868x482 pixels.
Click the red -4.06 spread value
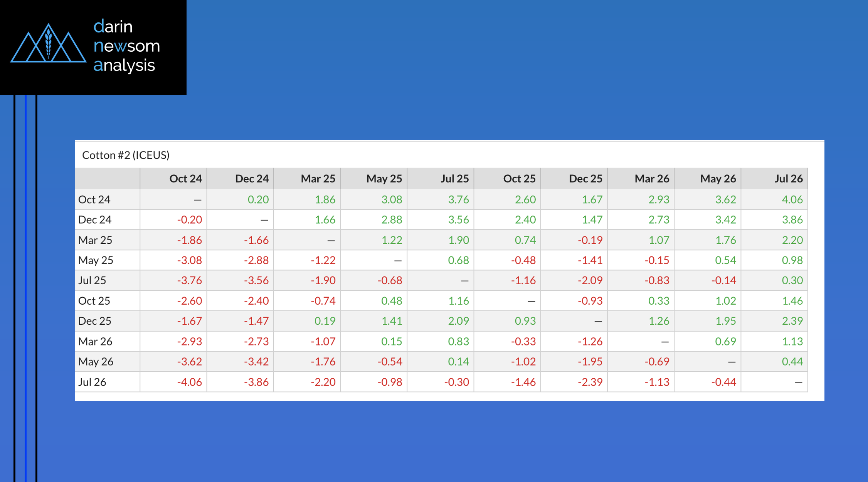click(x=189, y=382)
